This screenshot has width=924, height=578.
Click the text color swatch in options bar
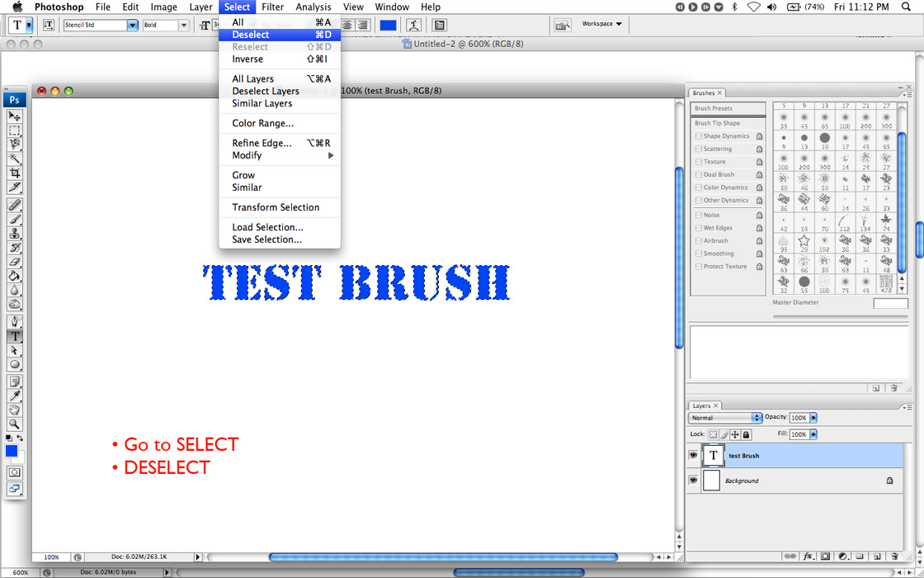389,26
